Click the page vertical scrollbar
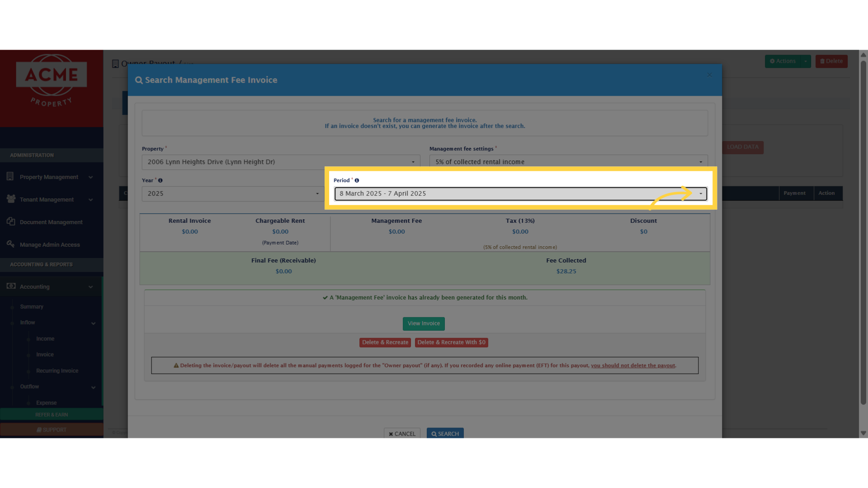 863,233
